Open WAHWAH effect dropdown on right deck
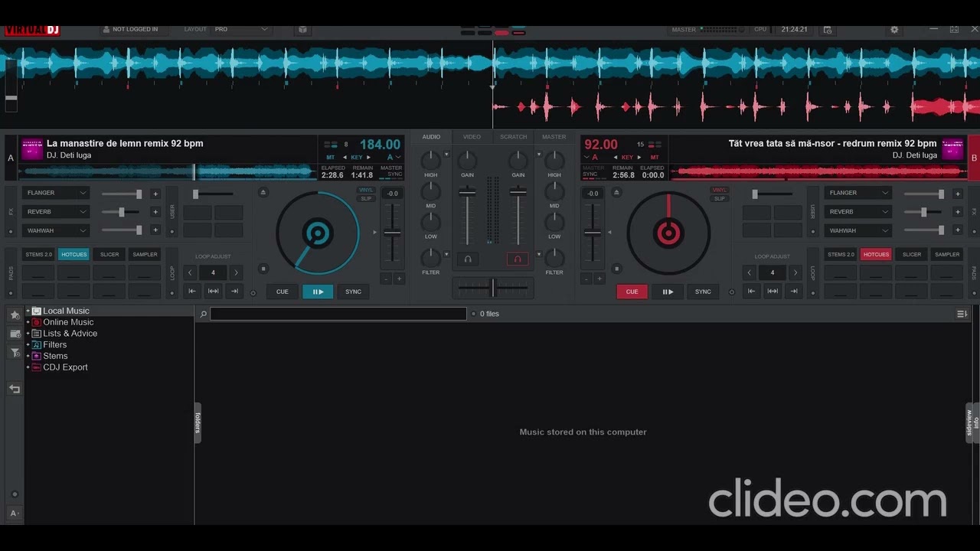This screenshot has width=980, height=551. click(858, 230)
